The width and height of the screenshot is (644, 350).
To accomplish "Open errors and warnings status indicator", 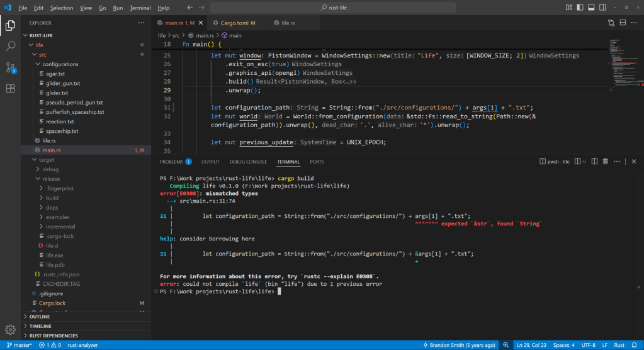I will 50,345.
